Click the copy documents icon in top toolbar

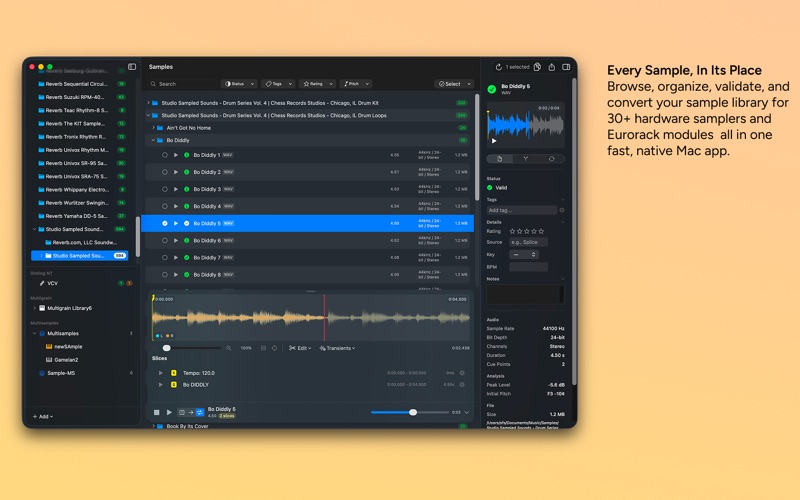point(537,67)
